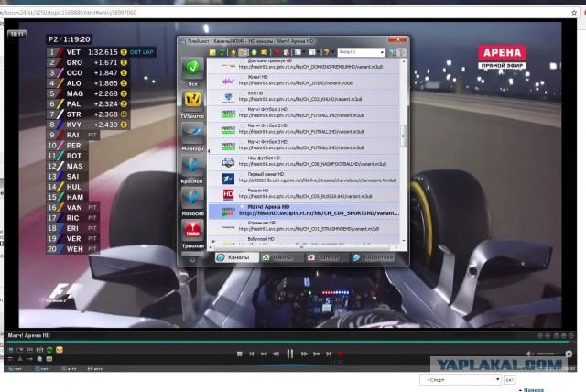The image size is (586, 392).
Task: Click the yellow smiley icon in player controls
Action: pos(60,350)
